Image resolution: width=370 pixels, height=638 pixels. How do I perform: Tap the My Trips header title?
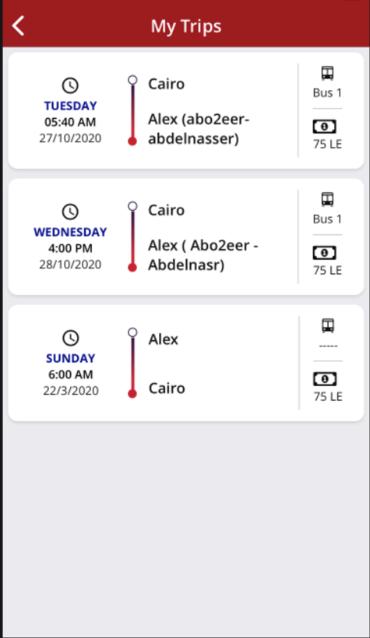point(186,26)
